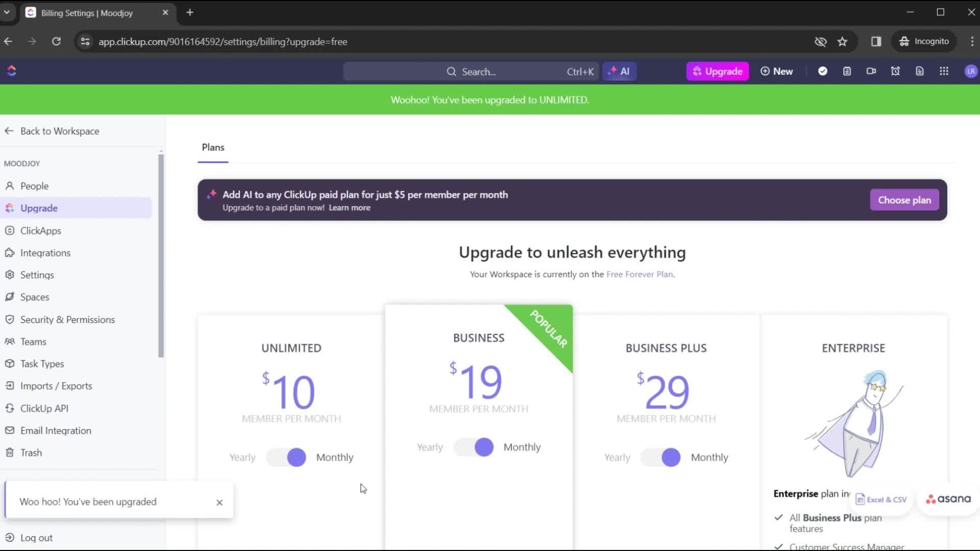Click the purple Upgrade button in header
Viewport: 980px width, 551px height.
point(718,71)
